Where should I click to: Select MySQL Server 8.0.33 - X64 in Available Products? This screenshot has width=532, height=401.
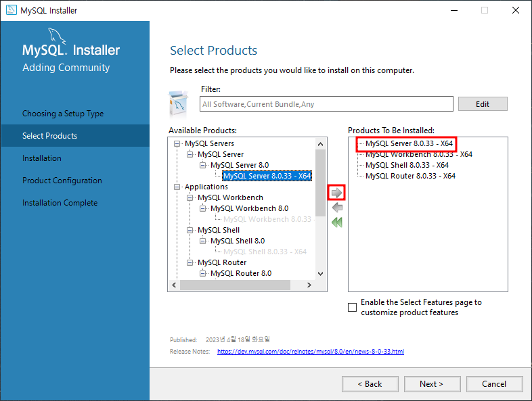pyautogui.click(x=267, y=176)
